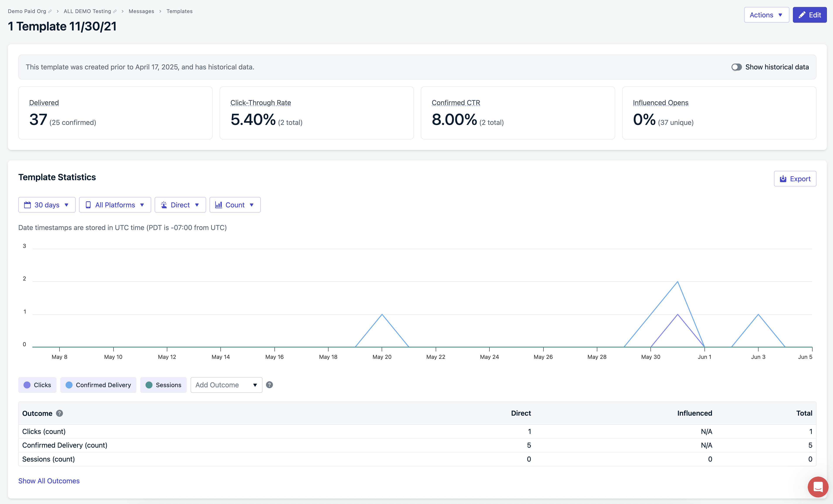Click the calendar icon in 30 days filter
The height and width of the screenshot is (504, 833).
(x=27, y=205)
